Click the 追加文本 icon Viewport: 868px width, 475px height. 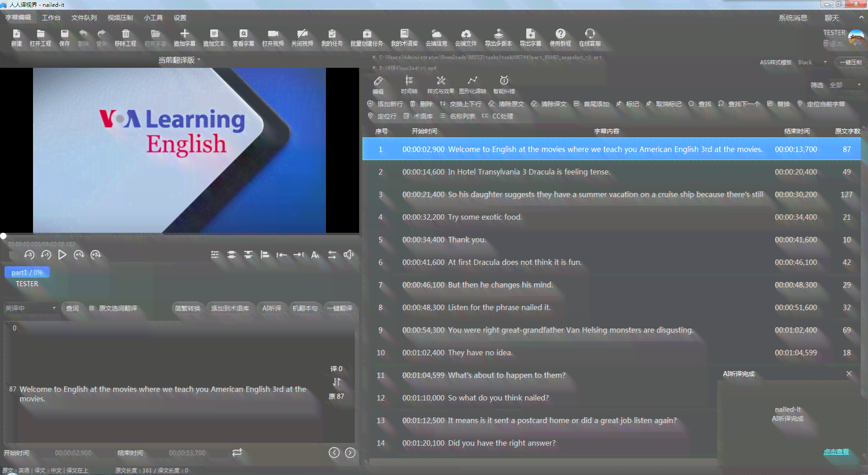pos(214,38)
